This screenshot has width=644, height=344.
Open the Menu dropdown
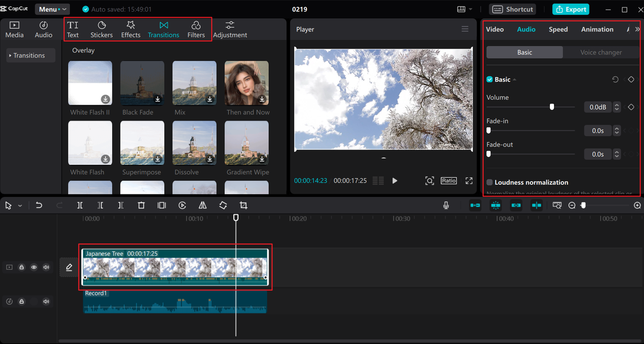(x=52, y=9)
